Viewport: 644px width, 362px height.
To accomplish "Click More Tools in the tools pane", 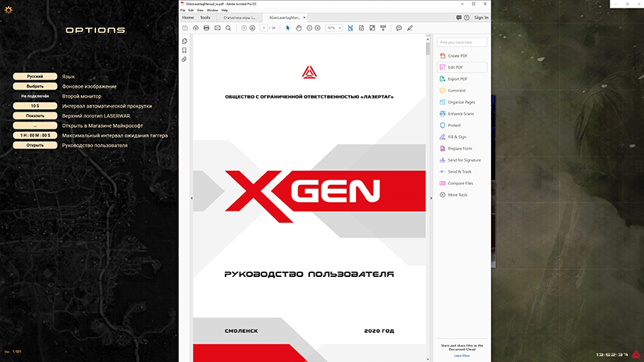I will point(457,195).
